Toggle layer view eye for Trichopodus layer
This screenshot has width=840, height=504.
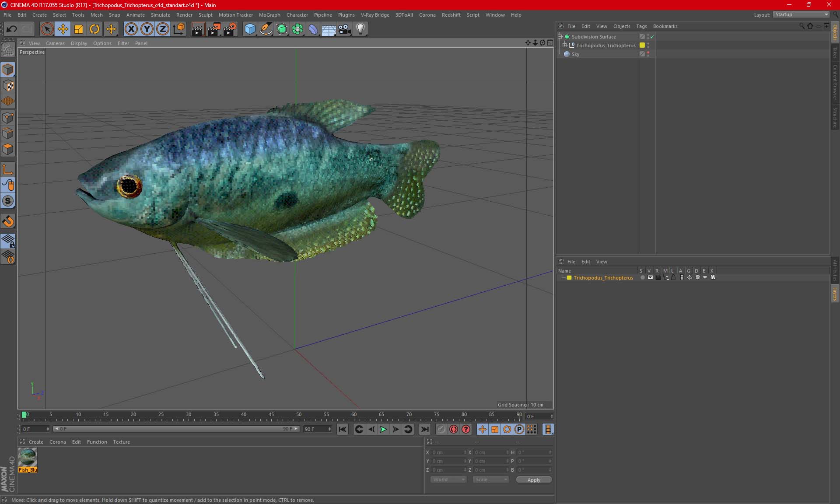pyautogui.click(x=650, y=277)
